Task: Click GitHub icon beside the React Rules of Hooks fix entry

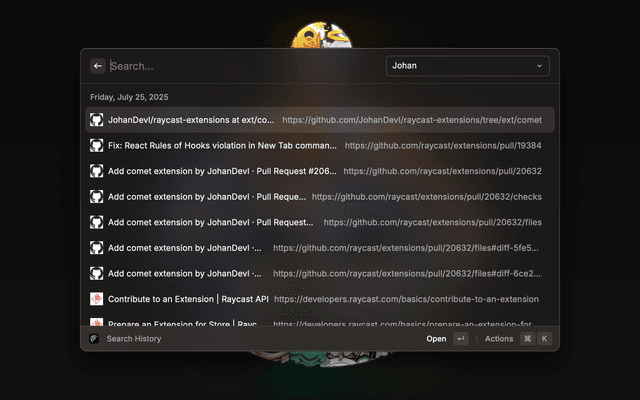Action: pos(97,145)
